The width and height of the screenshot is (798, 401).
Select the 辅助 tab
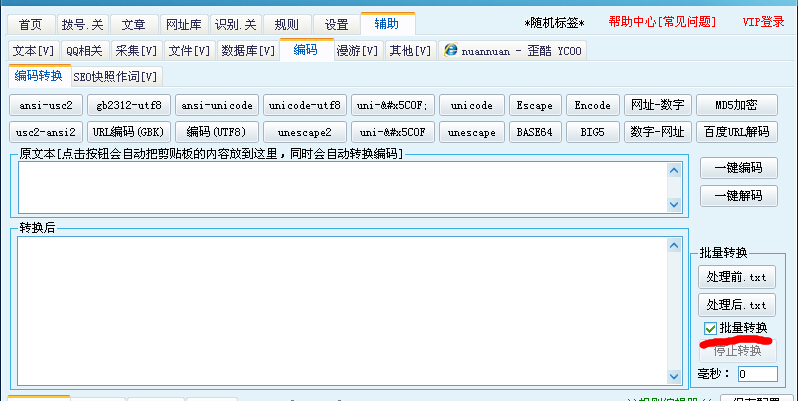click(387, 23)
